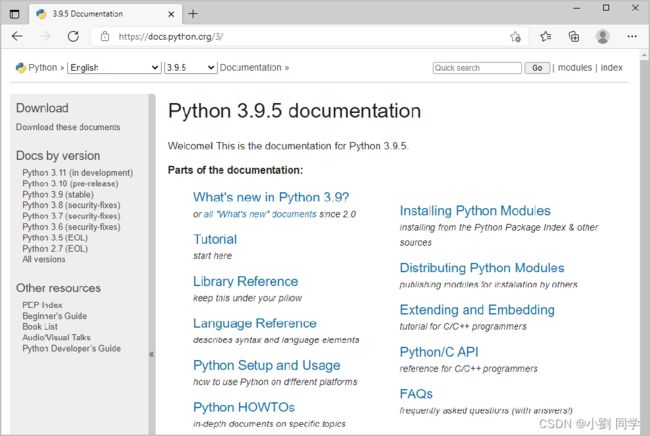Open Python 3.11 (in development) docs
The image size is (650, 436).
click(x=78, y=173)
